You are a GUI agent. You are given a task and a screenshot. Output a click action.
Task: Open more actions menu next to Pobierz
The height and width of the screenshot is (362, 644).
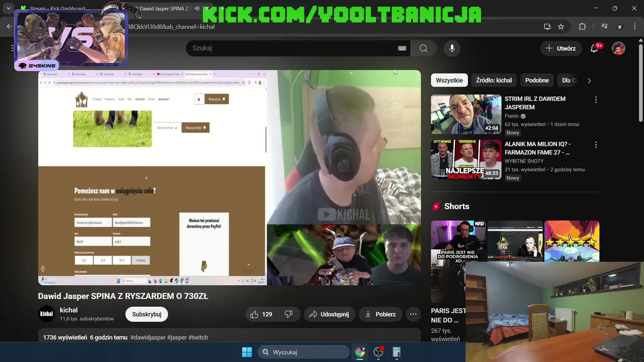tap(413, 314)
